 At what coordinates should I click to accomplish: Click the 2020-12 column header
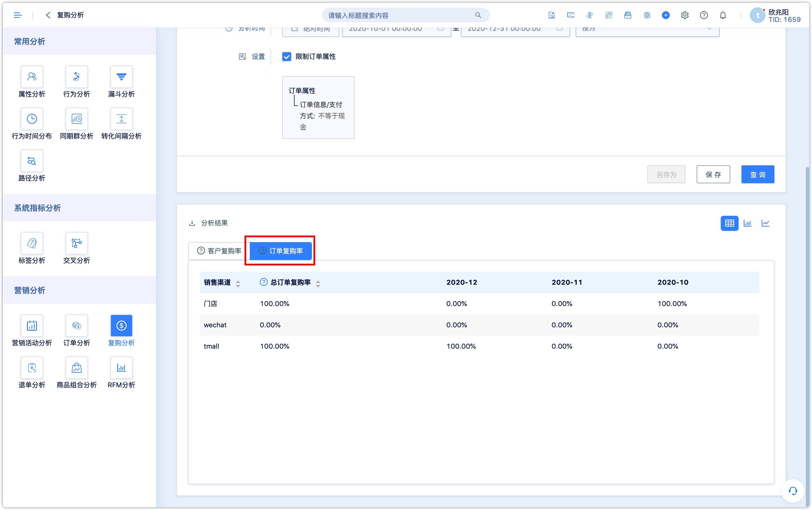coord(462,282)
